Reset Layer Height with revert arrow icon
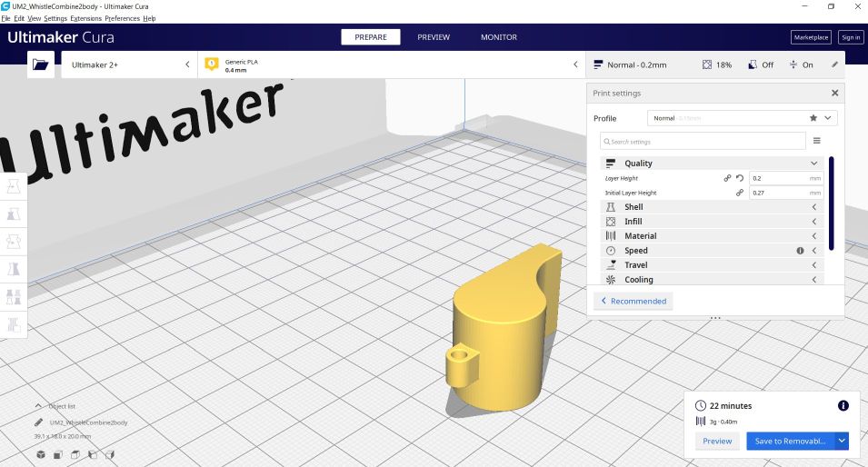The height and width of the screenshot is (467, 868). [x=740, y=178]
